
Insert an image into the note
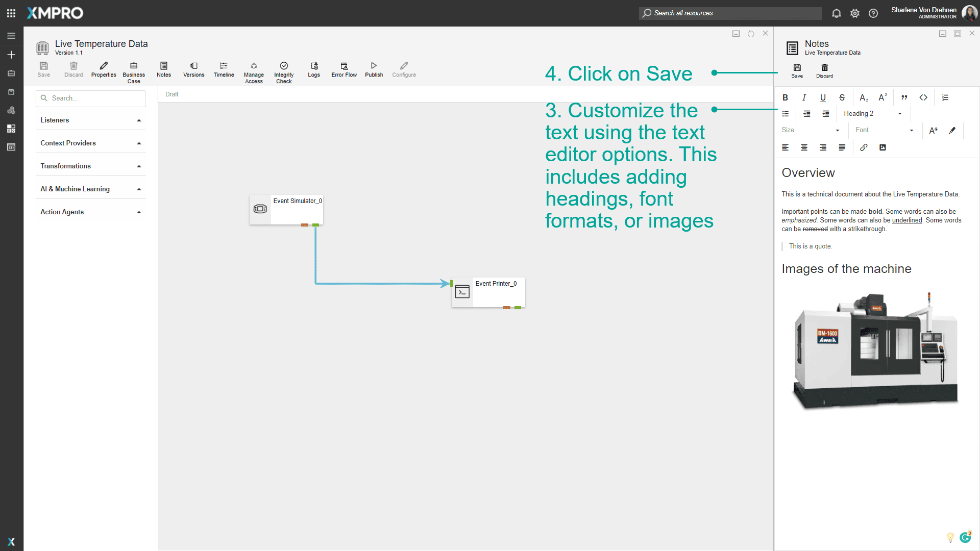pyautogui.click(x=883, y=147)
